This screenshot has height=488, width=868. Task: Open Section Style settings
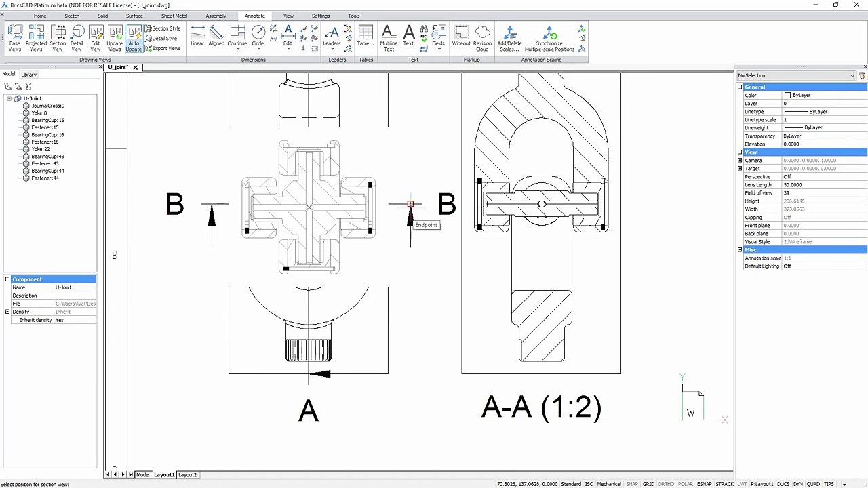pos(163,28)
